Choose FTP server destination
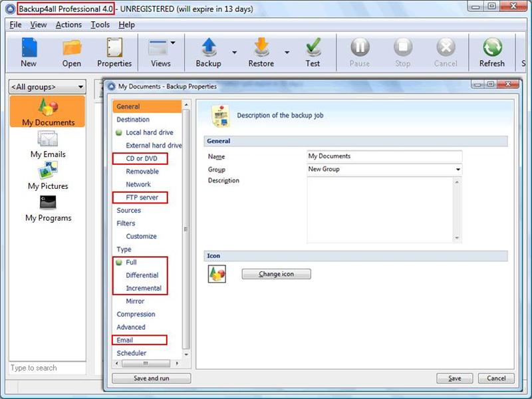 pyautogui.click(x=142, y=198)
